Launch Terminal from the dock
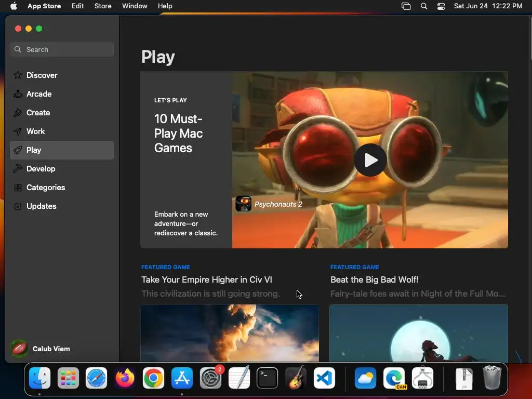The height and width of the screenshot is (399, 532). [x=268, y=378]
